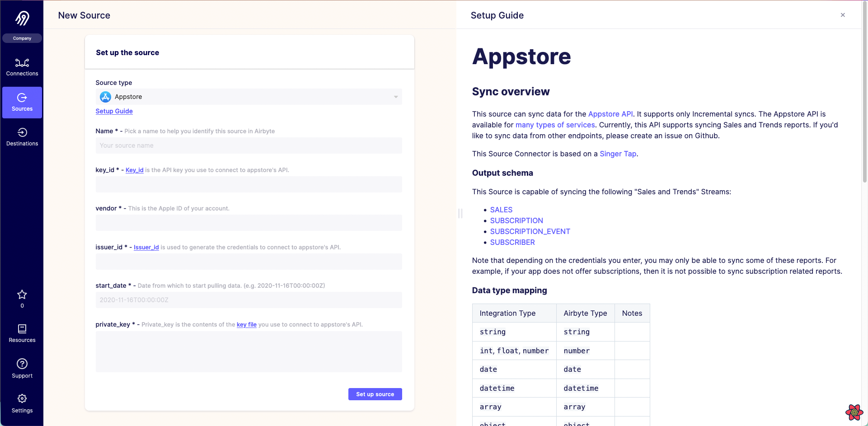Click the flower icon in the bottom corner
The width and height of the screenshot is (868, 426).
(x=855, y=412)
